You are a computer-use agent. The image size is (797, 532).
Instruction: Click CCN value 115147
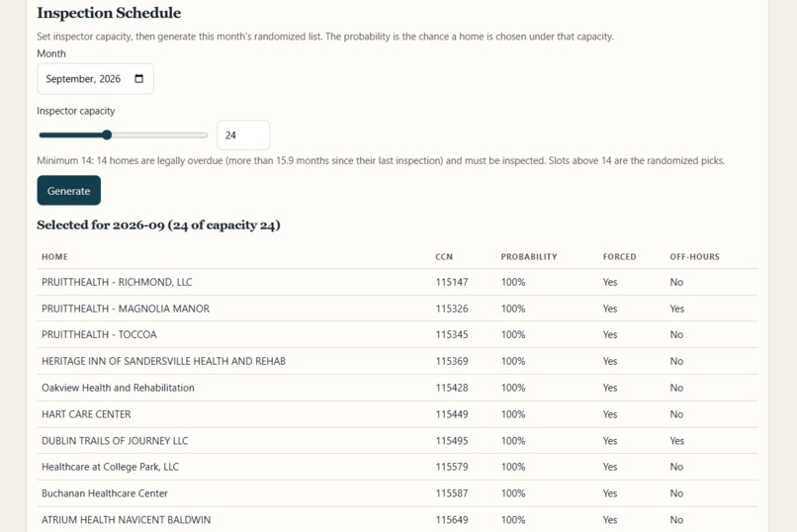click(451, 282)
